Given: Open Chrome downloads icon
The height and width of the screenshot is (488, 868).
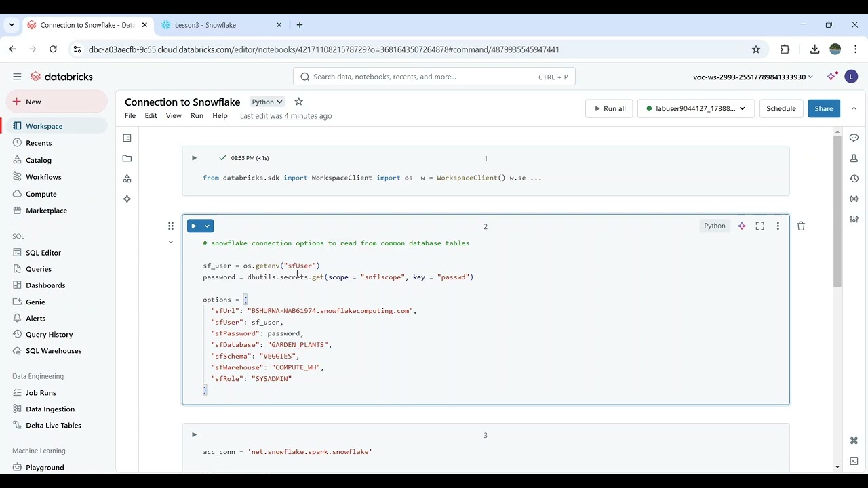Looking at the screenshot, I should pos(815,49).
